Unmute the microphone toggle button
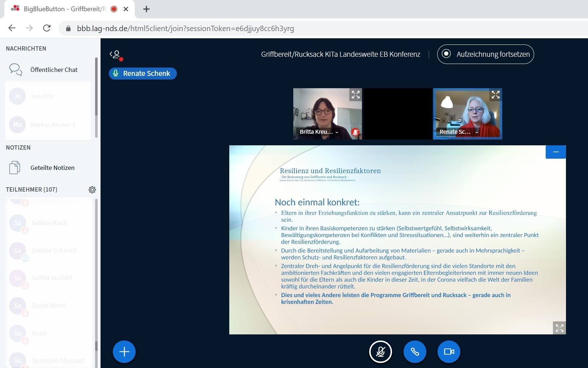 380,352
